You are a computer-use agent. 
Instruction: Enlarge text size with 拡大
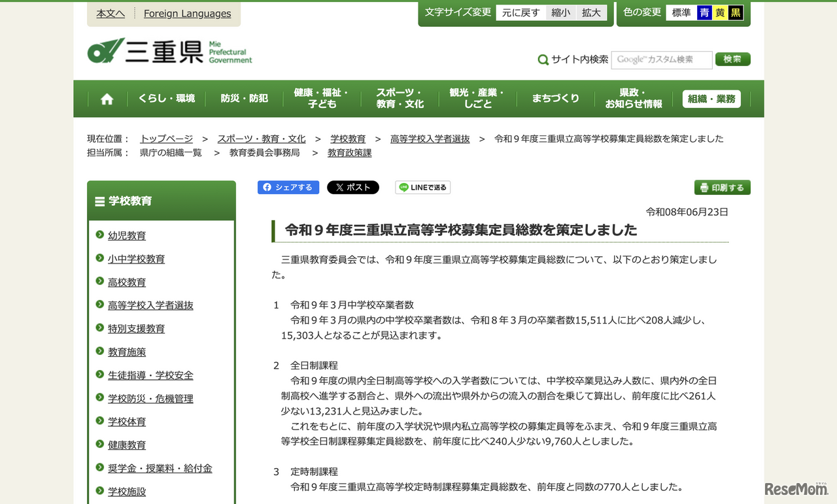coord(591,12)
